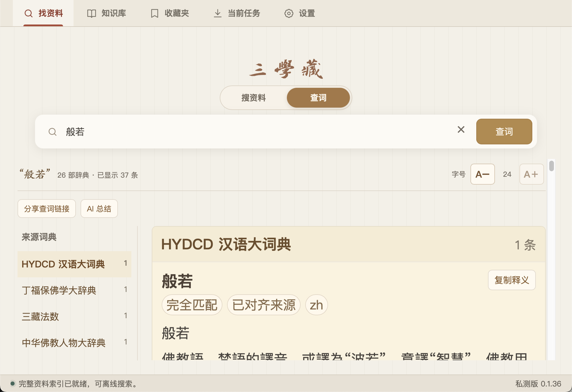Click the search icon in the query box
The image size is (572, 392).
pyautogui.click(x=53, y=132)
